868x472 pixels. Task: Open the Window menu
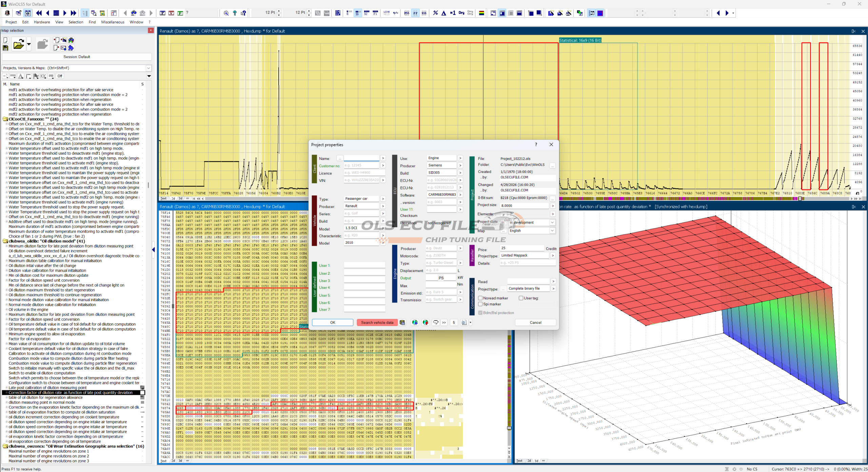[137, 22]
